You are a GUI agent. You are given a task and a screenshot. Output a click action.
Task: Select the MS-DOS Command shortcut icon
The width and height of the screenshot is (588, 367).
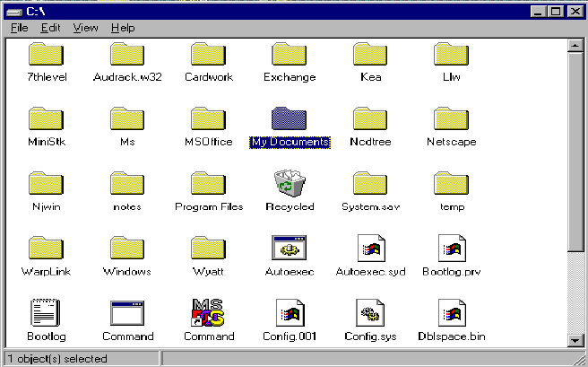pos(208,312)
